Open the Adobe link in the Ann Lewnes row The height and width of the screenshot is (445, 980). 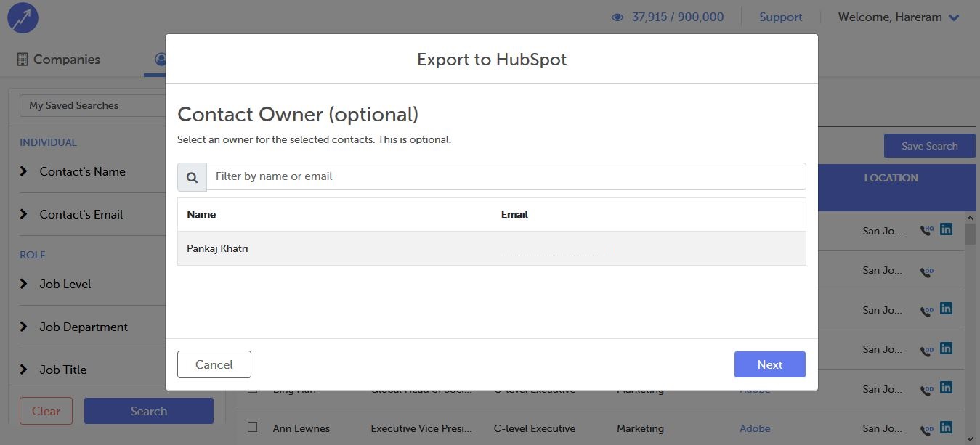[x=755, y=428]
